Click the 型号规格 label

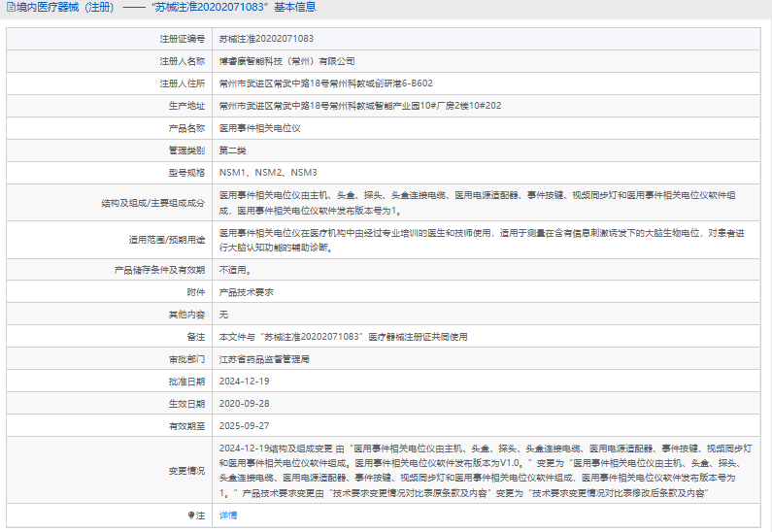click(186, 172)
